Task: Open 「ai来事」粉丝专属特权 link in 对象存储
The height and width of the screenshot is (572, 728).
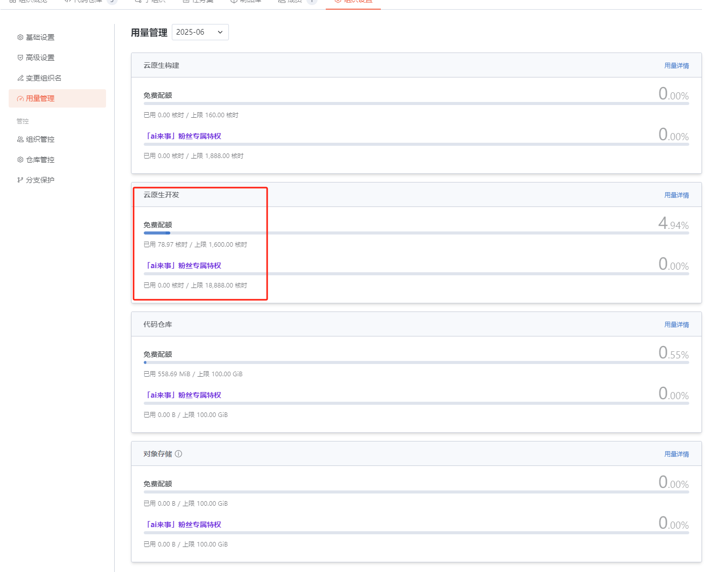Action: click(184, 525)
